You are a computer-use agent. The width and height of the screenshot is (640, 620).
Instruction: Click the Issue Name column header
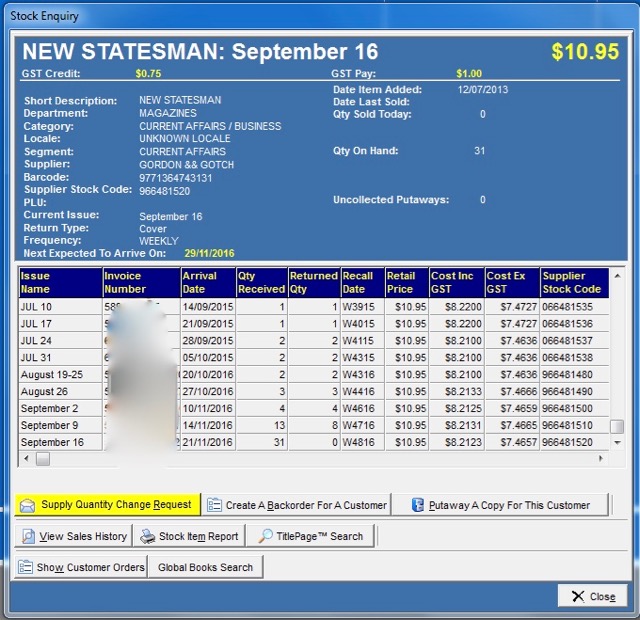[x=59, y=282]
